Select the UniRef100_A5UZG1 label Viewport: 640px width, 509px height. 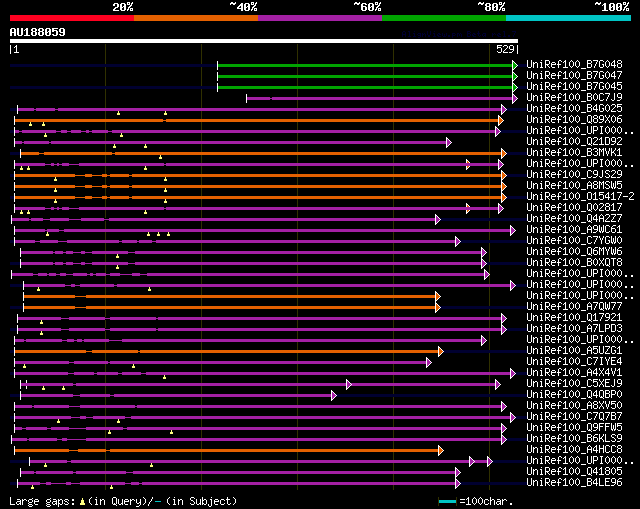(574, 351)
